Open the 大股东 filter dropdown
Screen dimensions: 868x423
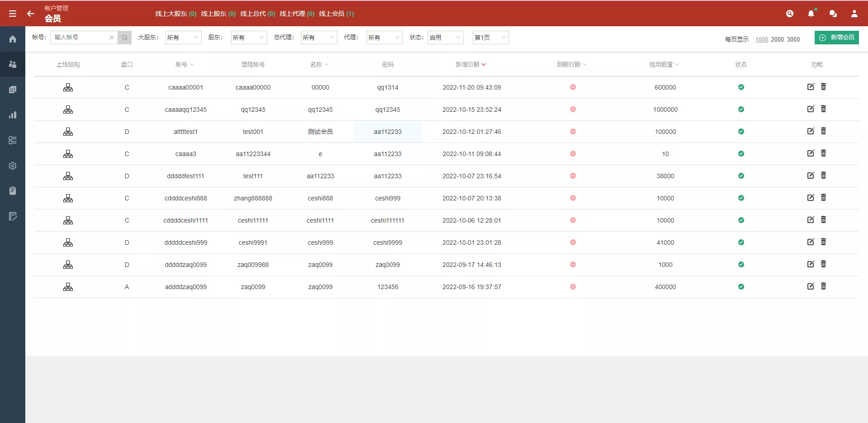(x=183, y=38)
